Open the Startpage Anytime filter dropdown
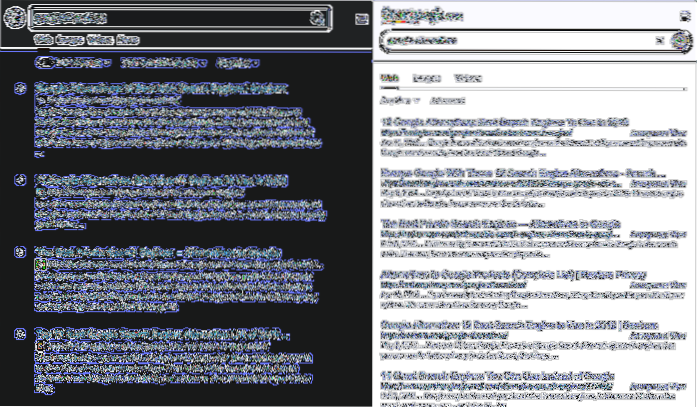The width and height of the screenshot is (697, 407). coord(396,101)
